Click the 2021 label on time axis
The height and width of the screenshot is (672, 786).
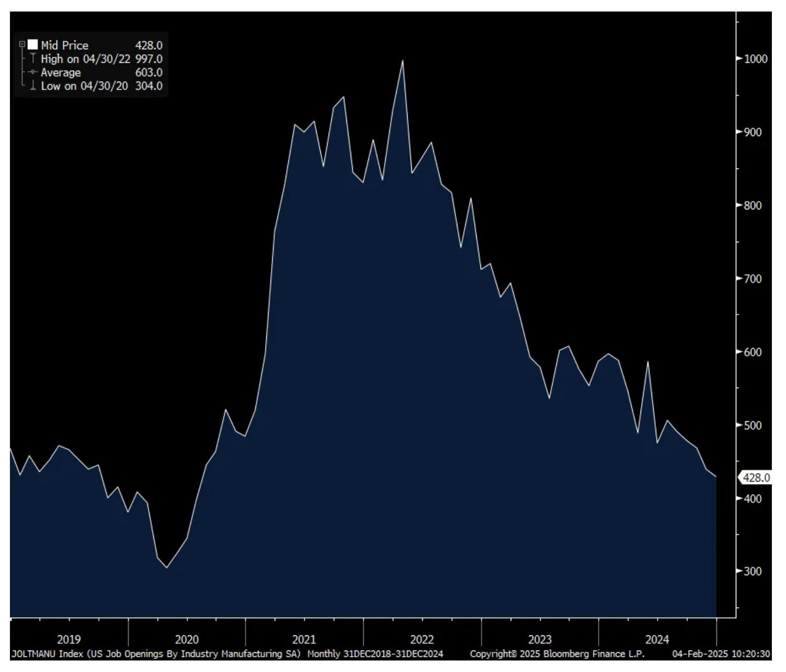(304, 640)
